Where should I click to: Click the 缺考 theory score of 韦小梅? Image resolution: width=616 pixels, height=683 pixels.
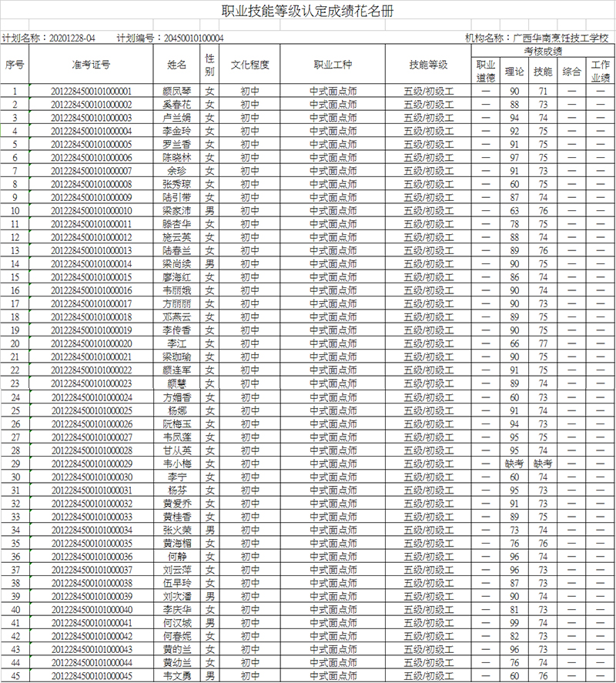point(514,464)
